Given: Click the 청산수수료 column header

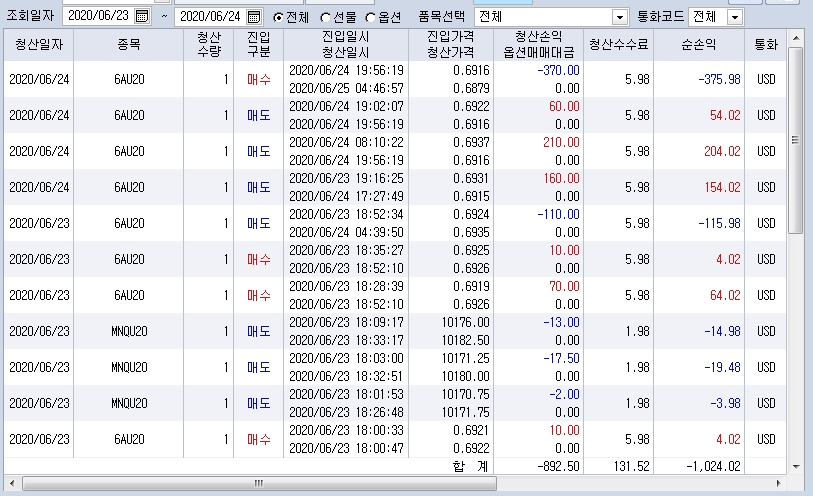Looking at the screenshot, I should coord(618,45).
